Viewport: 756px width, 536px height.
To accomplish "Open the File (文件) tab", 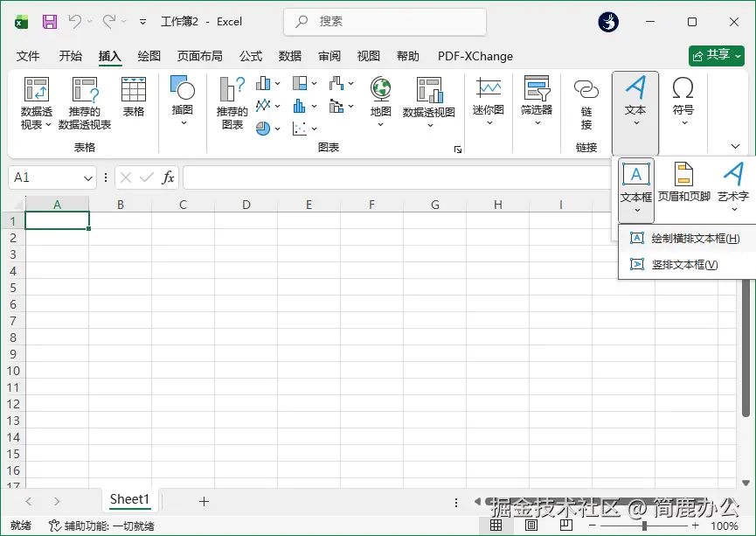I will 27,57.
